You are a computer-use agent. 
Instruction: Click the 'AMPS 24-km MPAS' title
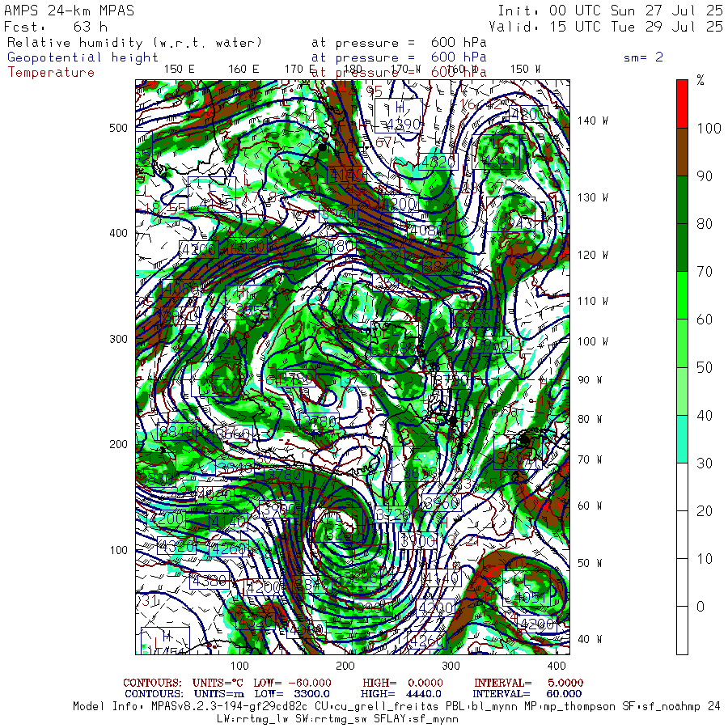pyautogui.click(x=70, y=11)
